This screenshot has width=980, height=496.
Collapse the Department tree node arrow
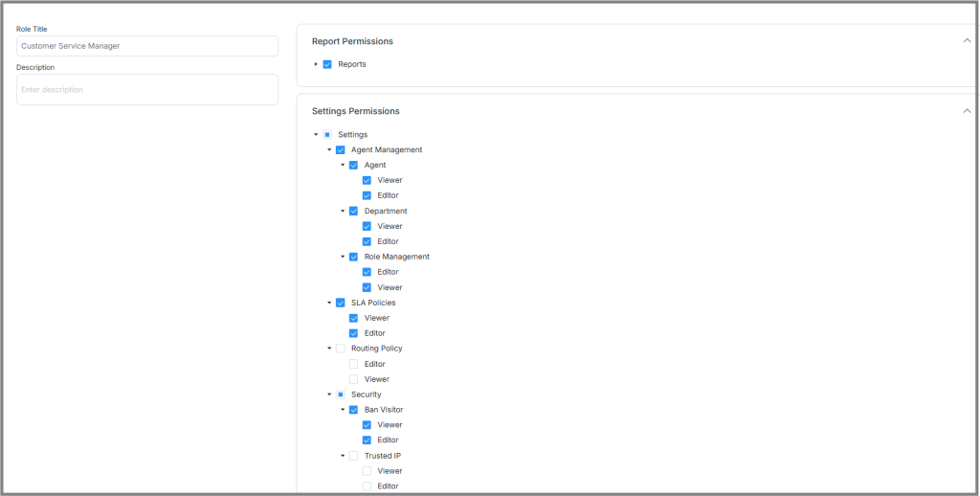pos(343,212)
